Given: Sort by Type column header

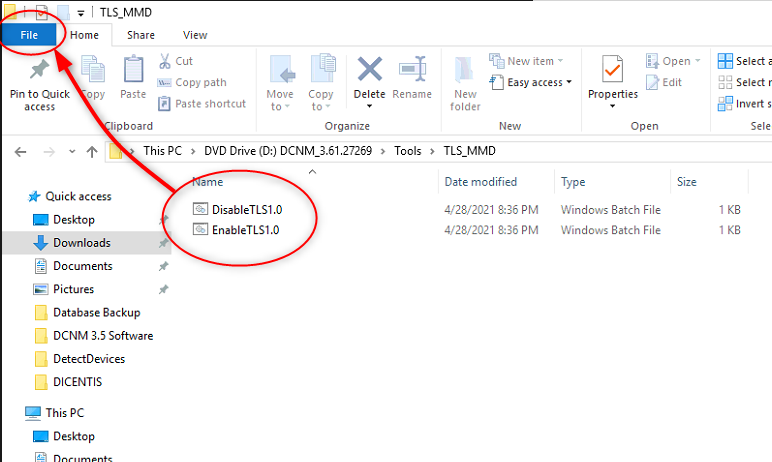Looking at the screenshot, I should pos(573,182).
